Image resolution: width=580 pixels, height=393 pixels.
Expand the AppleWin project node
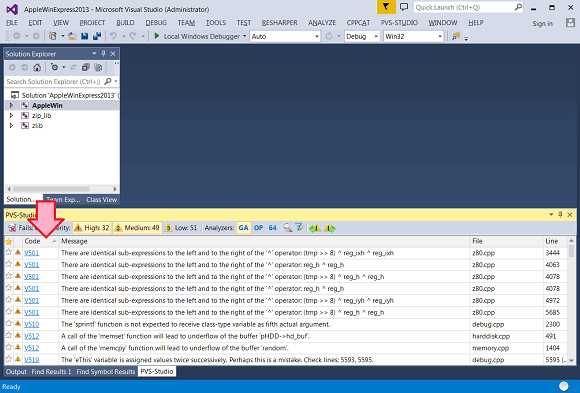click(x=11, y=105)
